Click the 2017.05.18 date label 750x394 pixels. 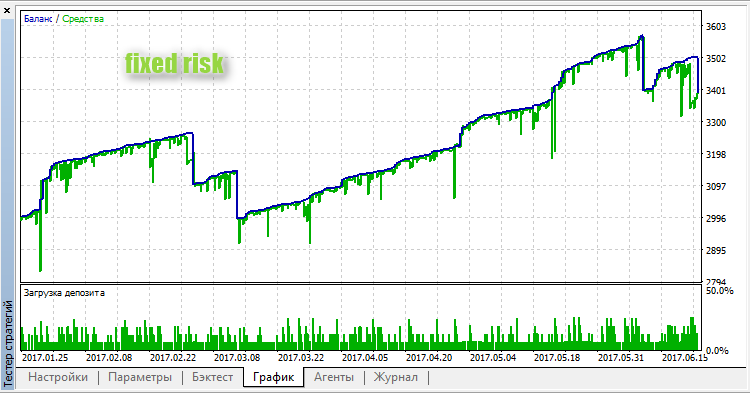pos(557,358)
